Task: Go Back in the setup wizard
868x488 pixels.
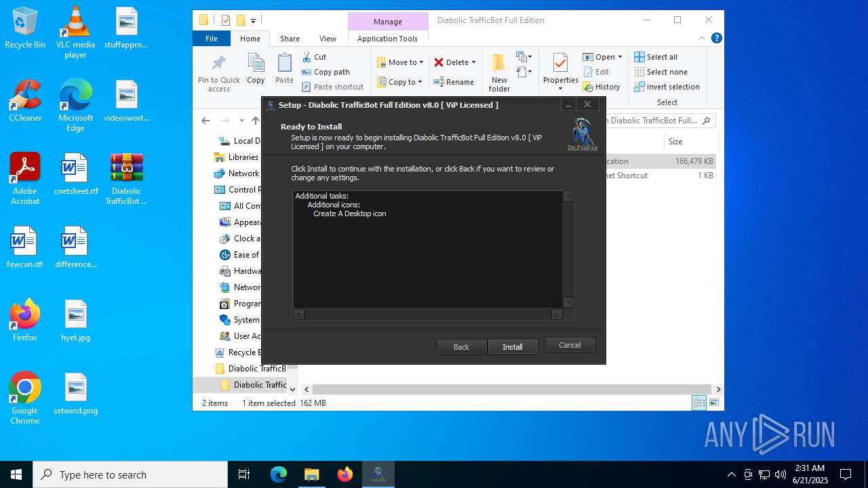Action: click(x=461, y=346)
